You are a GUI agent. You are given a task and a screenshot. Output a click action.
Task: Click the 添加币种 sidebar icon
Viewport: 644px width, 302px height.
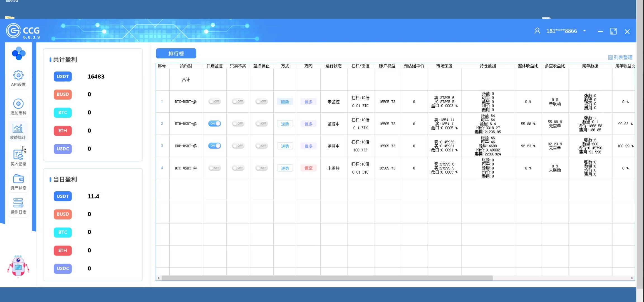tap(18, 104)
